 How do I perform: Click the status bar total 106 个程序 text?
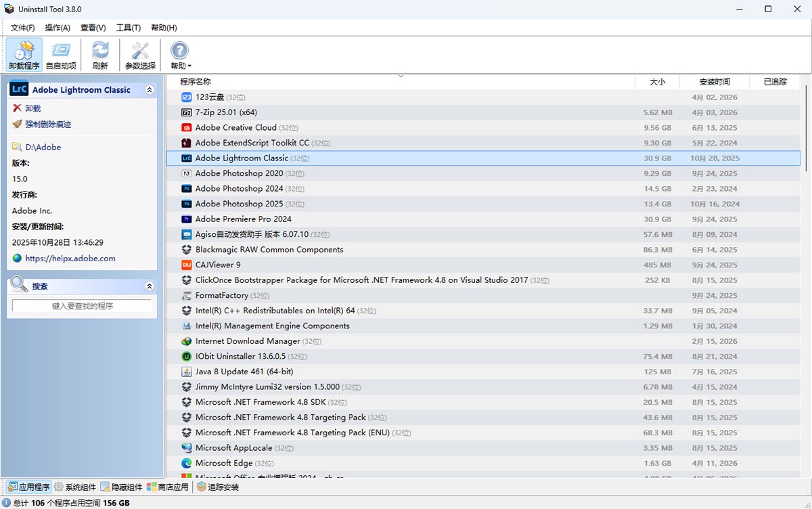pos(72,503)
